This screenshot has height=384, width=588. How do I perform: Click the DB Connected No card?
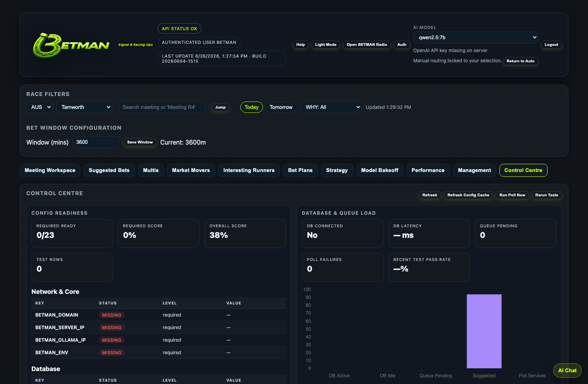343,234
